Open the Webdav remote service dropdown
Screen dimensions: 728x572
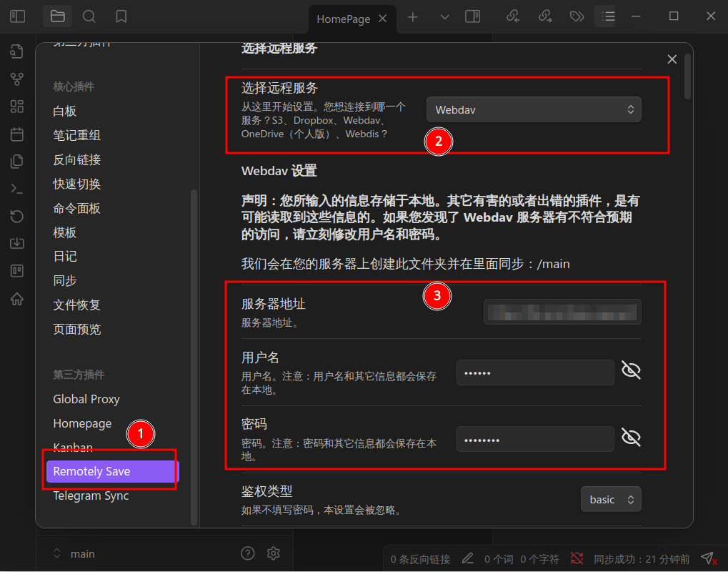pyautogui.click(x=534, y=109)
